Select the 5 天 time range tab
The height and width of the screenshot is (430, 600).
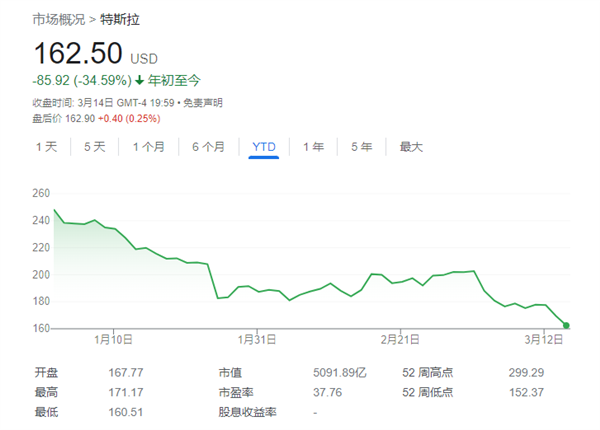[95, 147]
